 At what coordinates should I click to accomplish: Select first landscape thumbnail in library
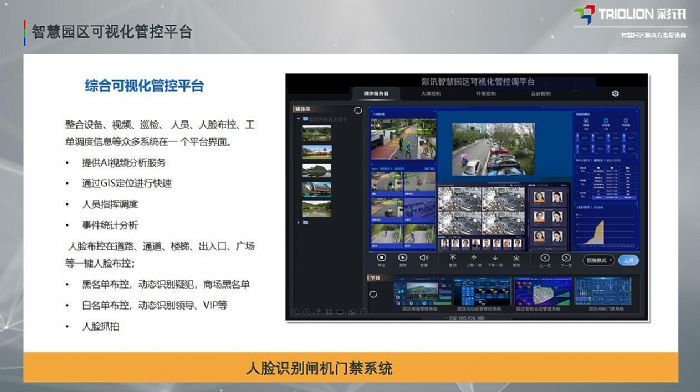pos(317,133)
